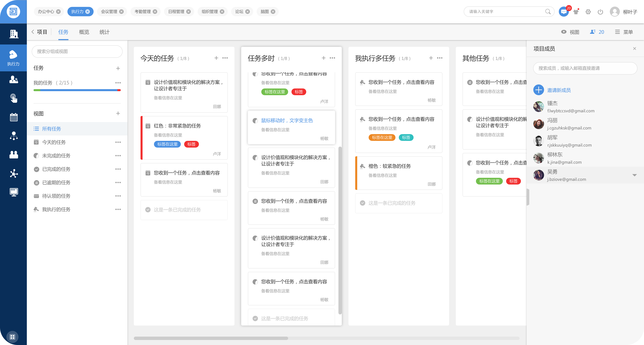Image resolution: width=644 pixels, height=345 pixels.
Task: Add a new item in 任务 section
Action: point(118,68)
